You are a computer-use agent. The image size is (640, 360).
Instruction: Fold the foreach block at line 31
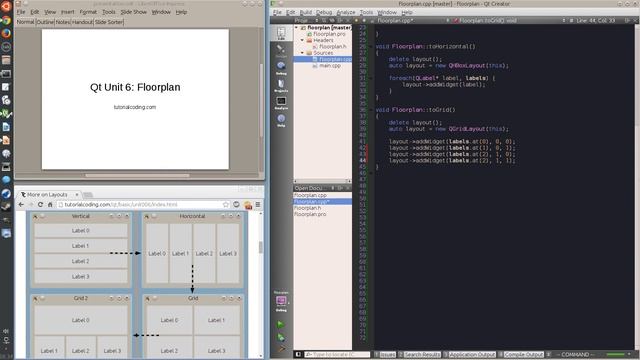click(371, 78)
